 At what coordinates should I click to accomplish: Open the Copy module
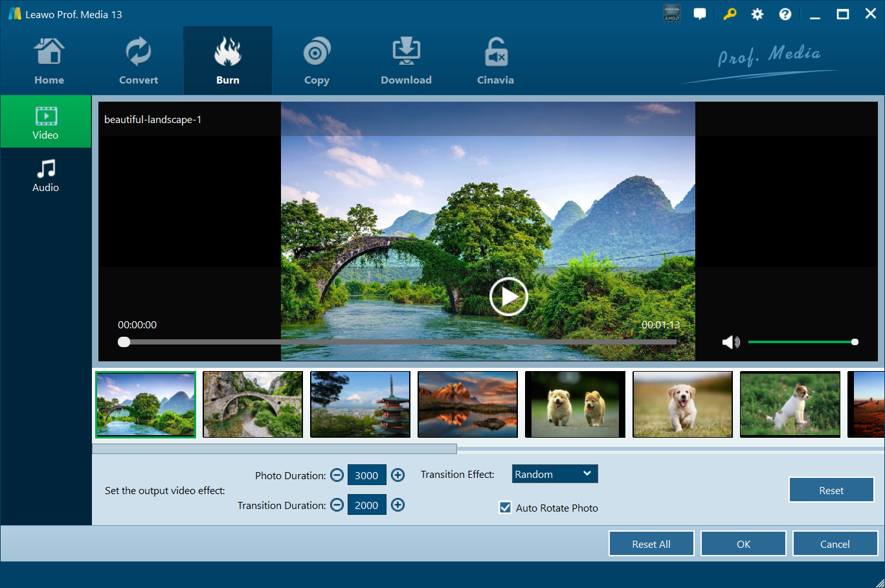(x=317, y=60)
